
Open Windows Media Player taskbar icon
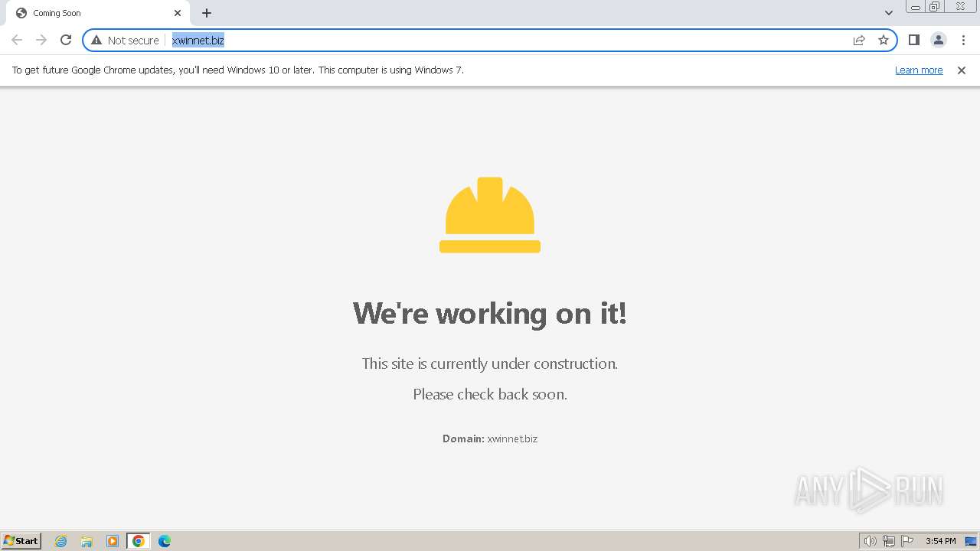coord(113,541)
